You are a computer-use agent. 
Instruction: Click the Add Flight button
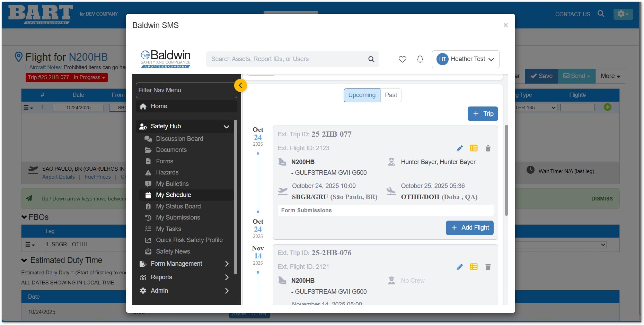[x=469, y=228]
